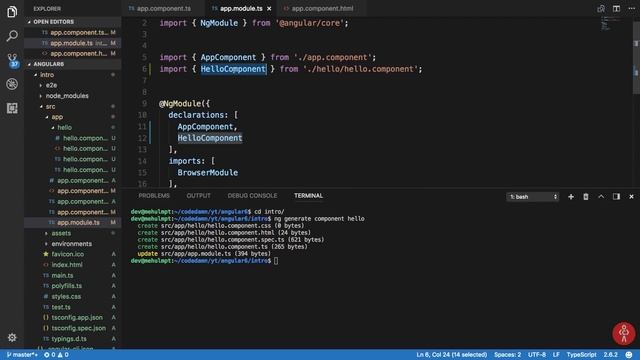Close the app.module.ts editor tab
Image resolution: width=640 pixels, height=360 pixels.
(269, 9)
